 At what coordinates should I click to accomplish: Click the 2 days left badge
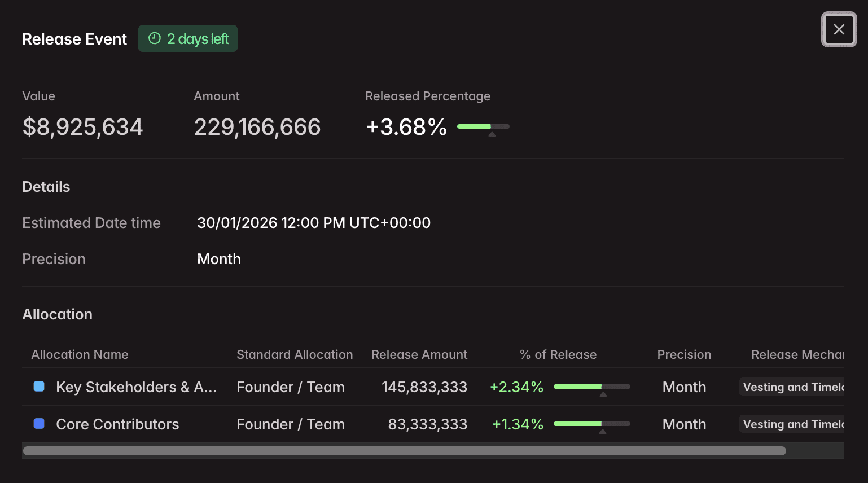pyautogui.click(x=188, y=38)
